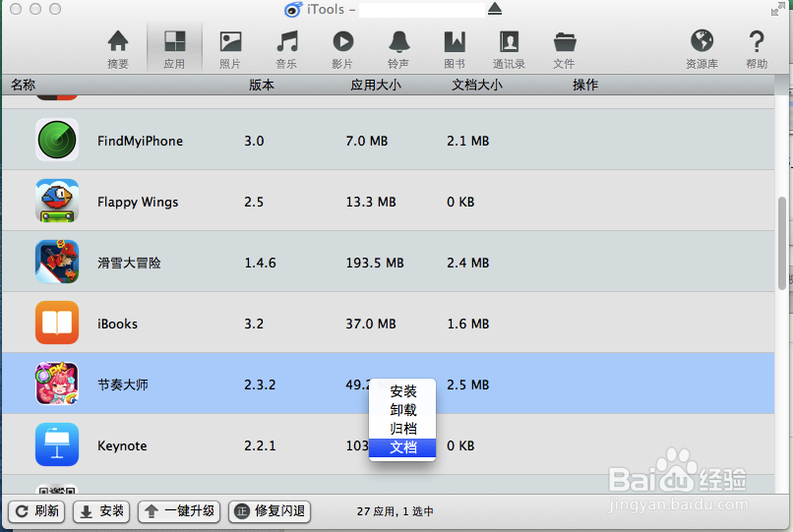Click the 滑雪大冒险 app icon
The width and height of the screenshot is (793, 532).
tap(57, 262)
